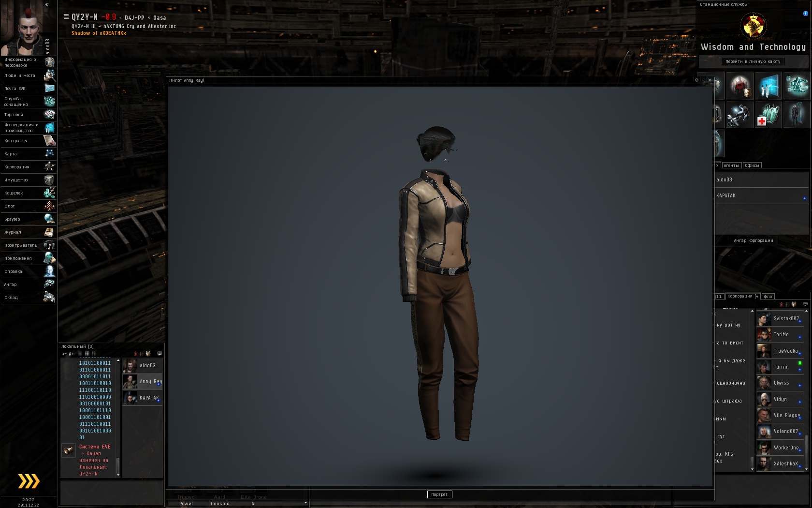Screen dimensions: 812x508
Task: Select Anny Ray in Local member list
Action: point(143,381)
